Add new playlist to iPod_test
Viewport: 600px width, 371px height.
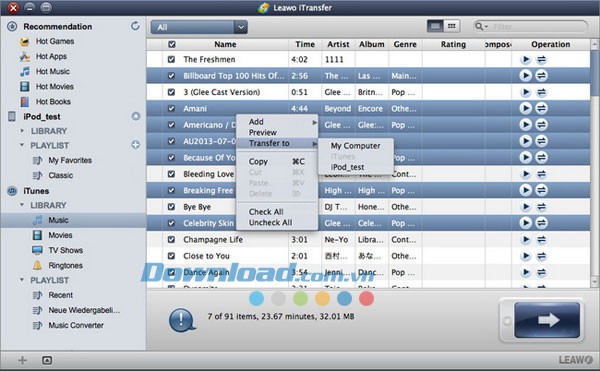135,145
